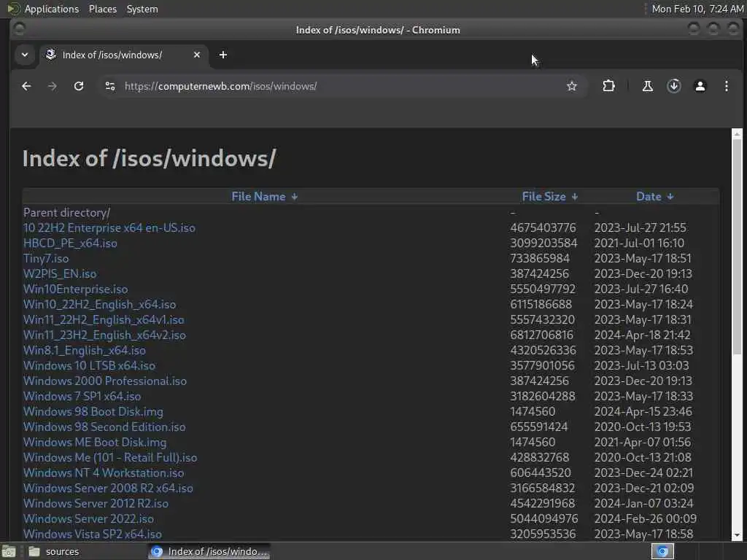The width and height of the screenshot is (747, 560).
Task: Click Windows 2000 Professional.iso link
Action: coord(105,381)
